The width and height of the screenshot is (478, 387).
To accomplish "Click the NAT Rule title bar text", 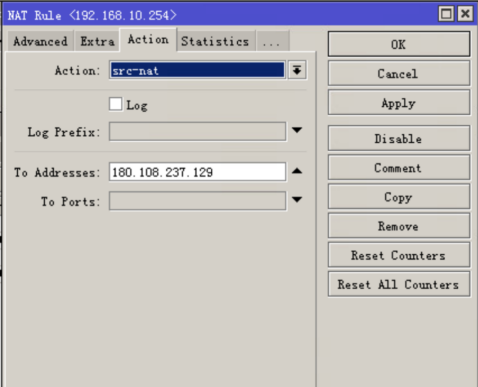I will click(92, 15).
